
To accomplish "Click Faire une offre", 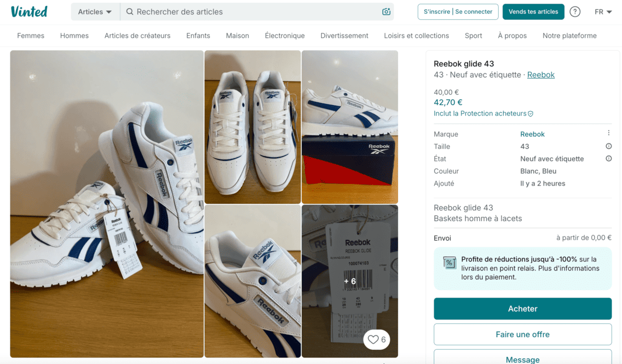I will click(522, 334).
